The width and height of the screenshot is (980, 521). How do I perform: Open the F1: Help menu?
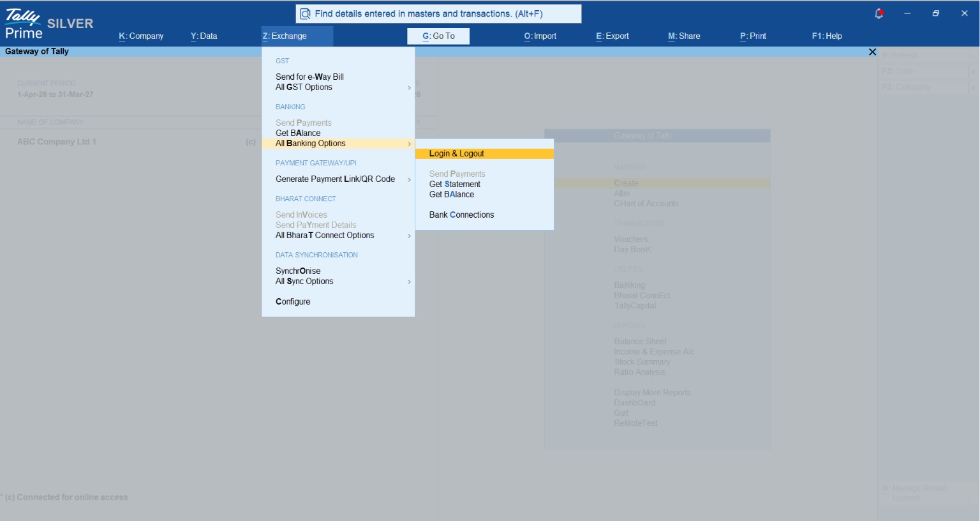click(827, 36)
